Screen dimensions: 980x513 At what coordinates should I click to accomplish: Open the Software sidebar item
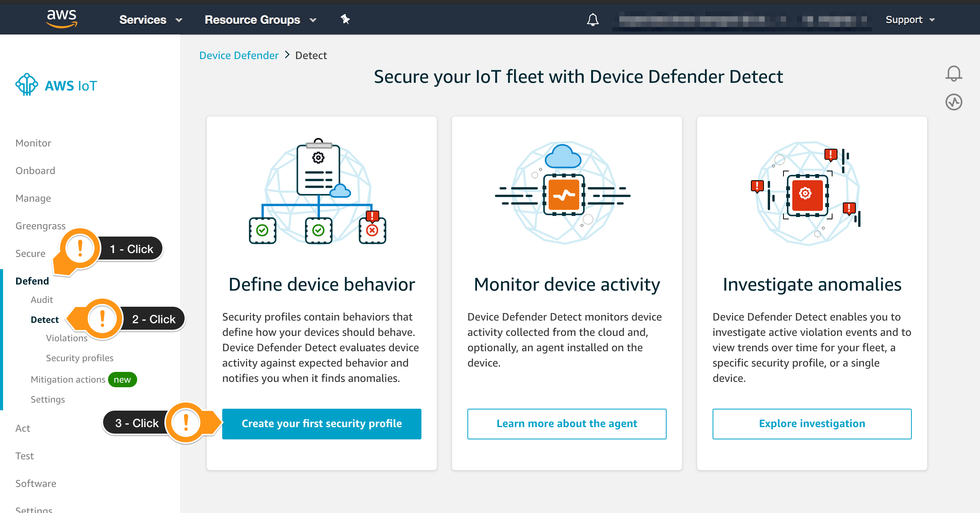[x=36, y=483]
